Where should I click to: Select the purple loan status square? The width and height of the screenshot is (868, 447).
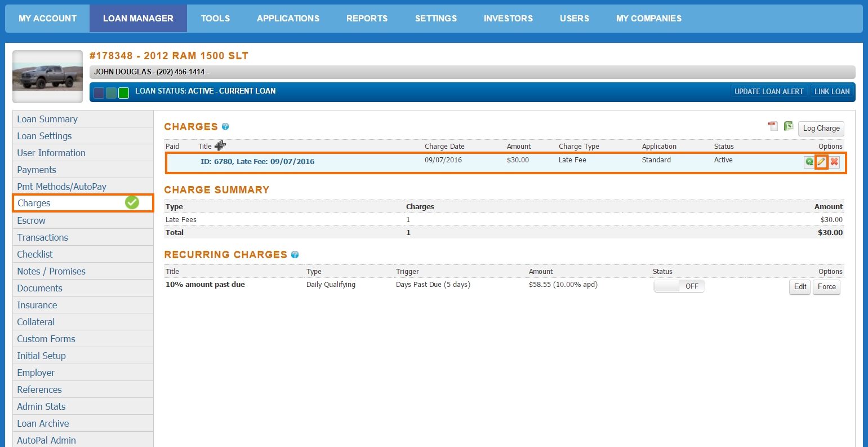[99, 93]
